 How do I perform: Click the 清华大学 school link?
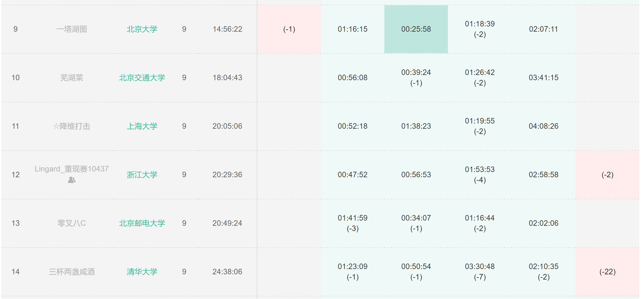click(142, 272)
